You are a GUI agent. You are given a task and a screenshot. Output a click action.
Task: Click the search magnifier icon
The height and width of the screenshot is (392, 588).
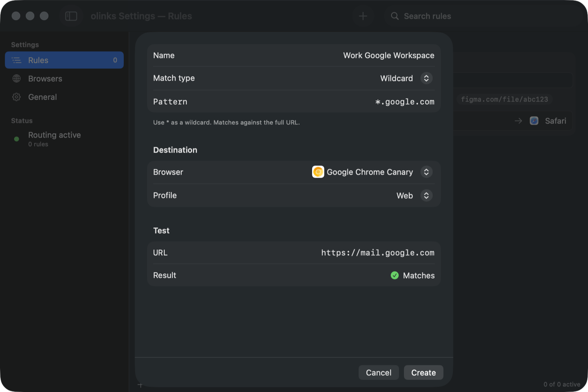(x=395, y=16)
